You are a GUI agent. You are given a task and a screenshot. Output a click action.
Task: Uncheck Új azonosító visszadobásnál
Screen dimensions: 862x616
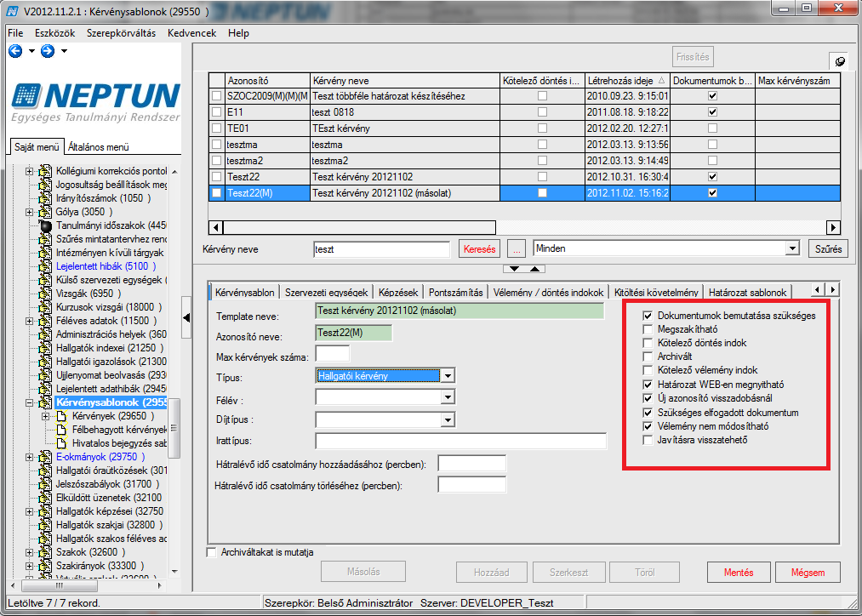click(648, 398)
